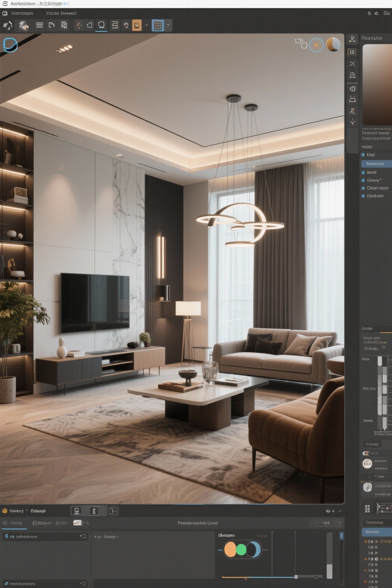Open dropdown arrow next to orange toolbar button
Screen dimensions: 392x588
(x=146, y=25)
